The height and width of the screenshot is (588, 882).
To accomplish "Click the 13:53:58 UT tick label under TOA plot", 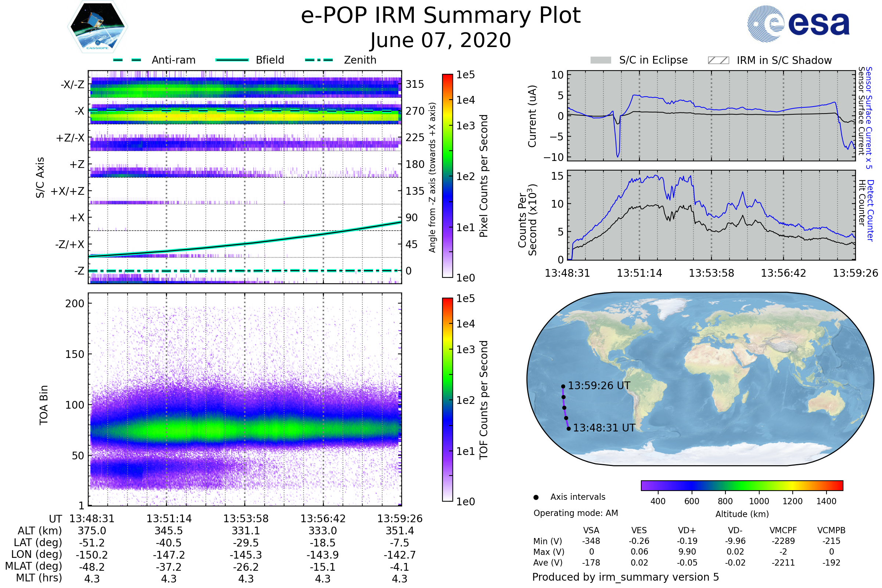I will click(x=246, y=519).
